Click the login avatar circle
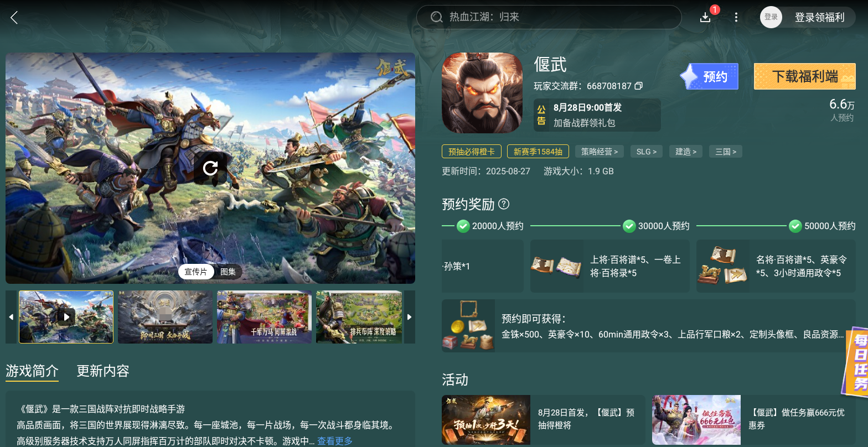Screen dimensions: 868x447 tap(771, 17)
